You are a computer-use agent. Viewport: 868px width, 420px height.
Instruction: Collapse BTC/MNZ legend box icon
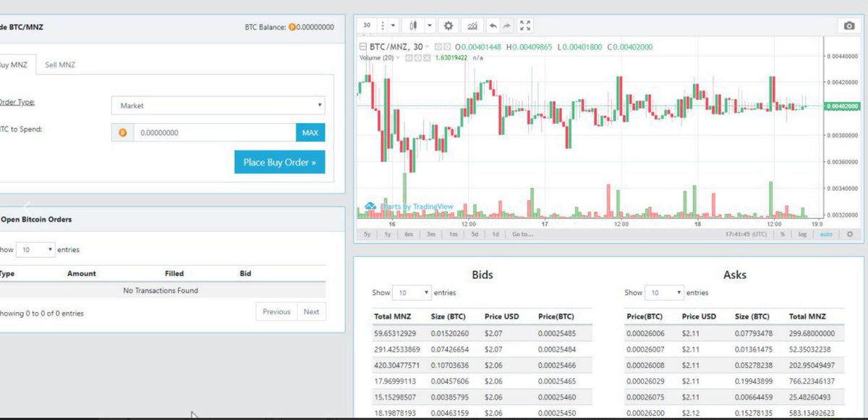363,47
